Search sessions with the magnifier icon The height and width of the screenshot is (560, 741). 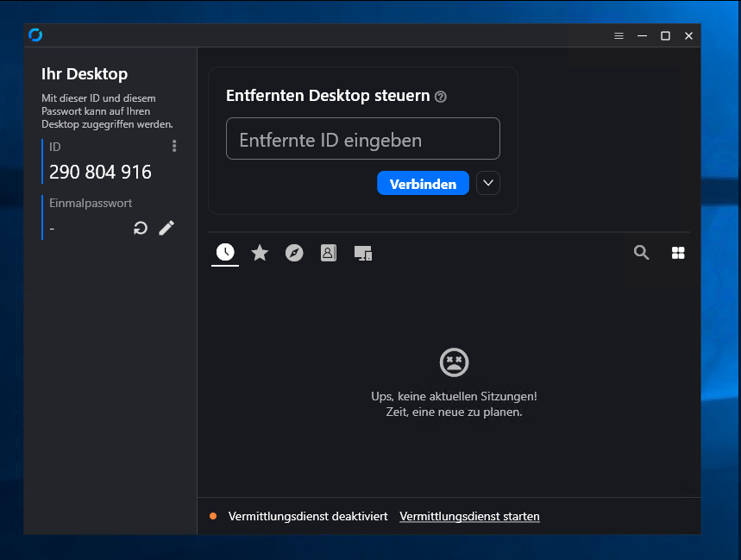pyautogui.click(x=641, y=252)
